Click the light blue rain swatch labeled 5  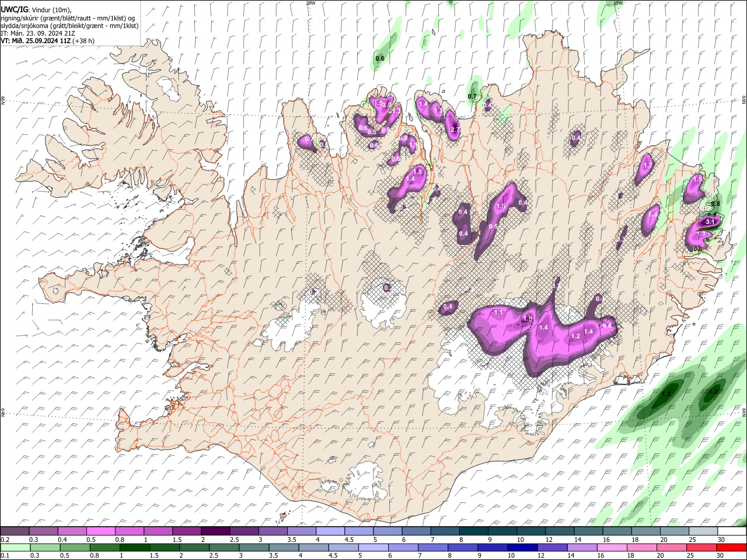[x=372, y=547]
